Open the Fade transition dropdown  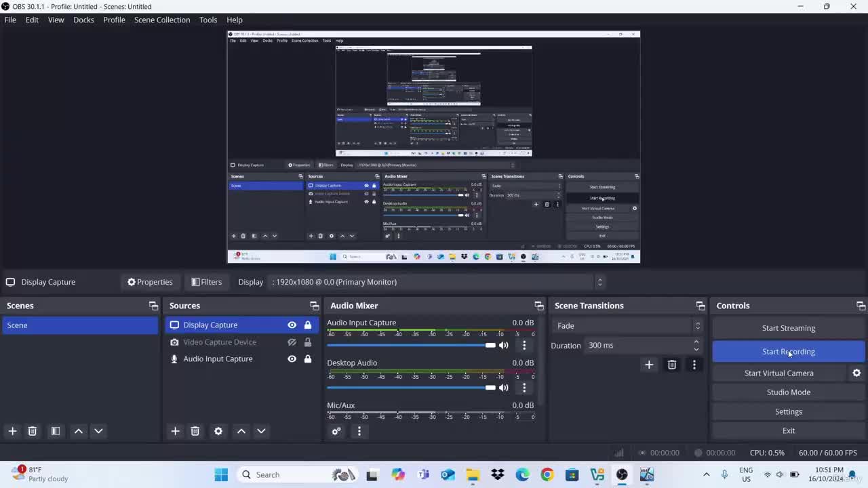(x=627, y=326)
